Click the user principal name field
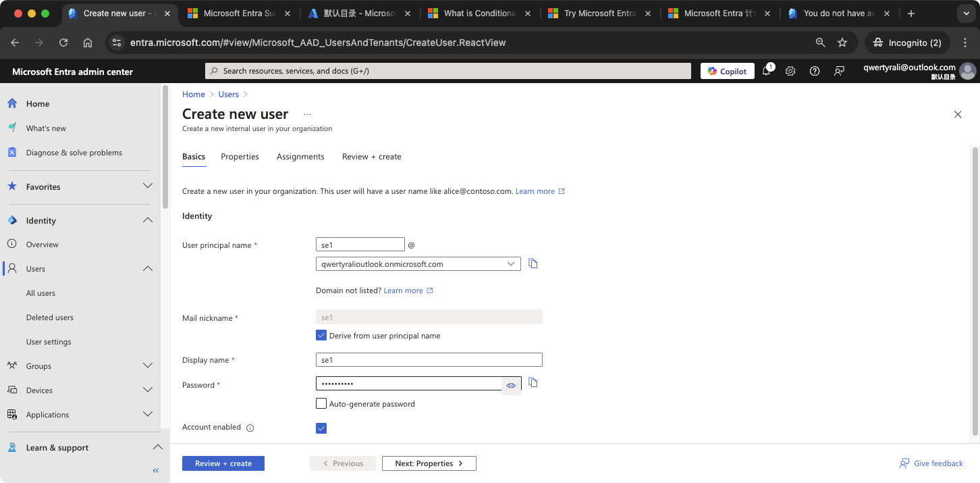The height and width of the screenshot is (483, 980). tap(360, 245)
